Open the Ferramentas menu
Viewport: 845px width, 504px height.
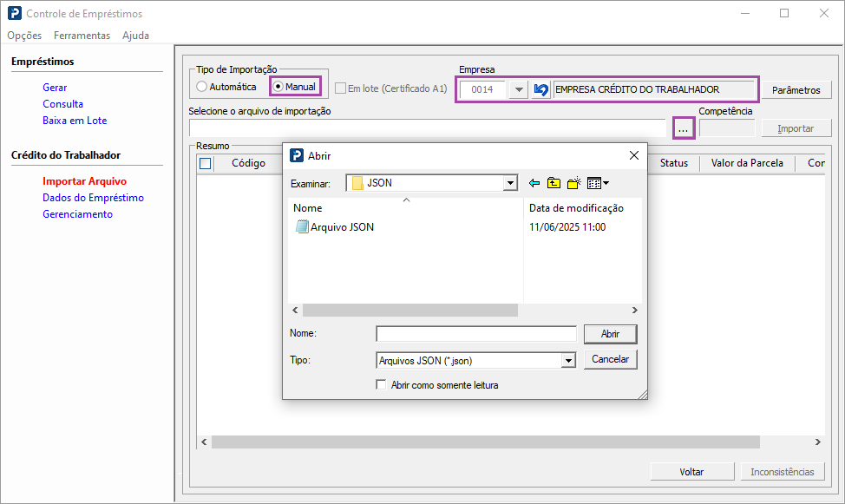[x=82, y=35]
